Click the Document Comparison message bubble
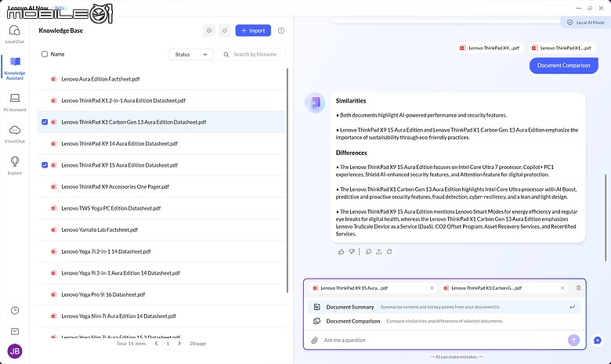This screenshot has width=611, height=364. pyautogui.click(x=563, y=66)
